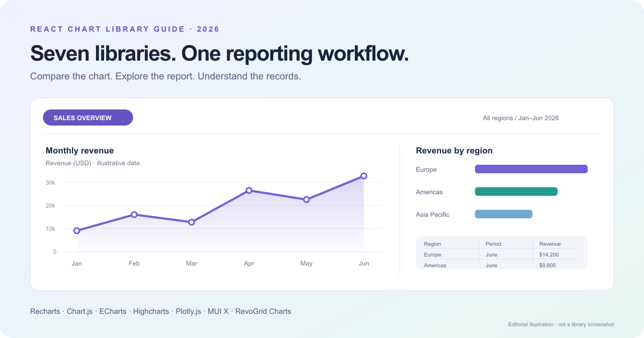Click the purple Europe revenue bar

531,169
